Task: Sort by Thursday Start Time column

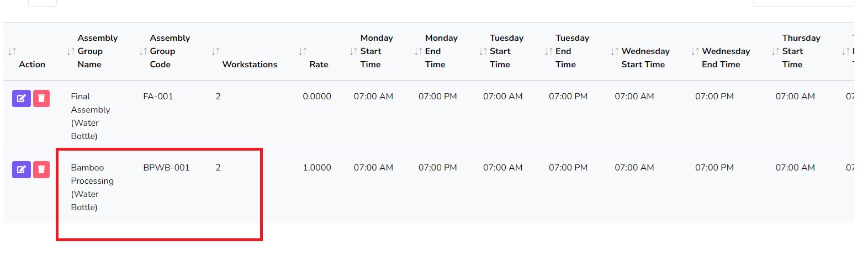Action: [775, 51]
